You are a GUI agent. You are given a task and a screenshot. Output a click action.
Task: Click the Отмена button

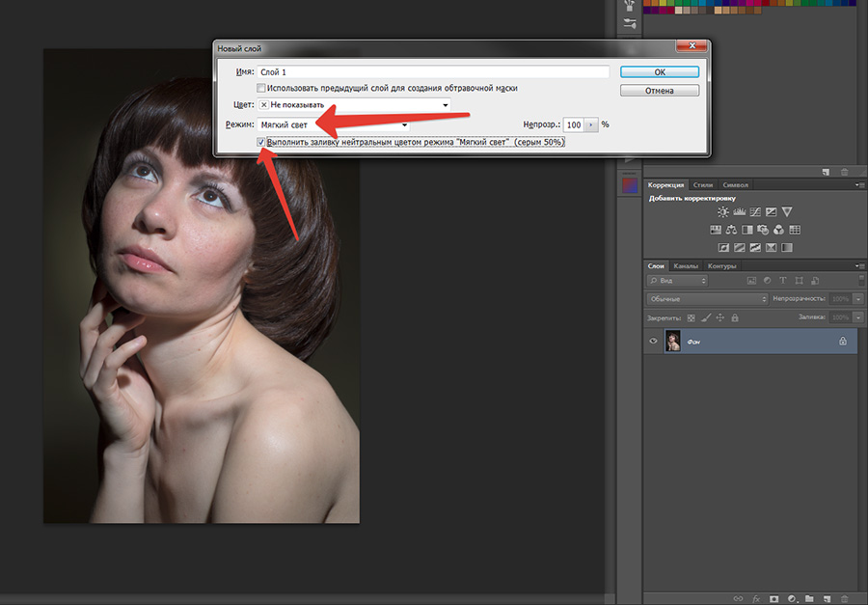pos(660,91)
